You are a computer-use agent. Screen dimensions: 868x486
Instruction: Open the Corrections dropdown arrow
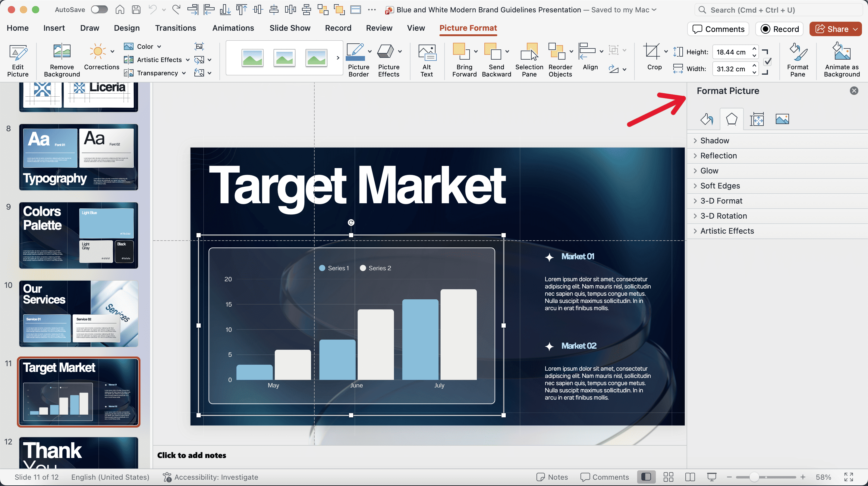tap(112, 51)
